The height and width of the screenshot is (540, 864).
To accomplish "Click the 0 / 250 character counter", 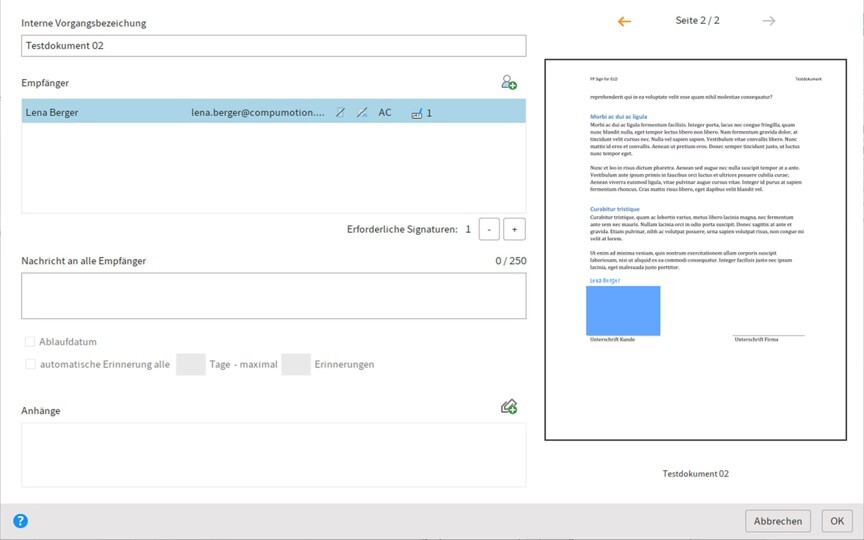I will click(x=510, y=261).
